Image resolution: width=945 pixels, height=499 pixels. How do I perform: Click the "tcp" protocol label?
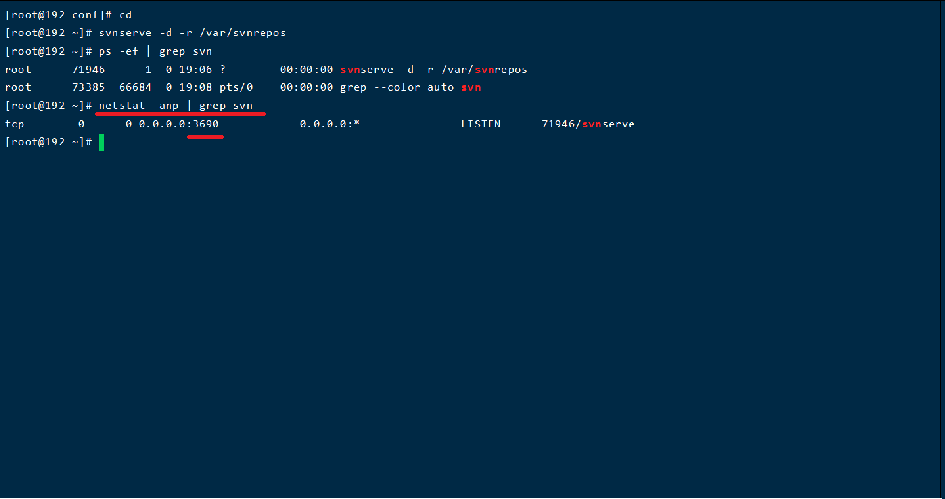pos(14,124)
